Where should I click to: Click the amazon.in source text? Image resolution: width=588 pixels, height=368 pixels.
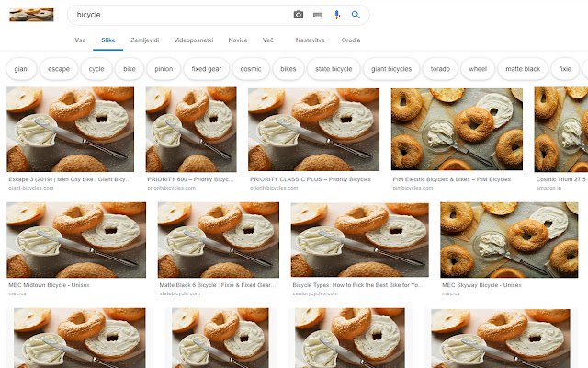click(x=548, y=188)
